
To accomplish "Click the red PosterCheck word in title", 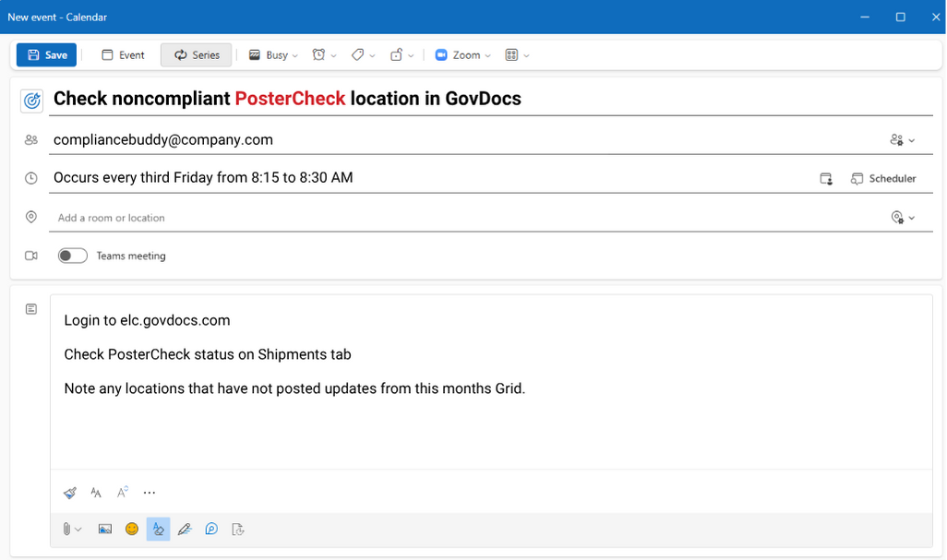I will (x=290, y=99).
